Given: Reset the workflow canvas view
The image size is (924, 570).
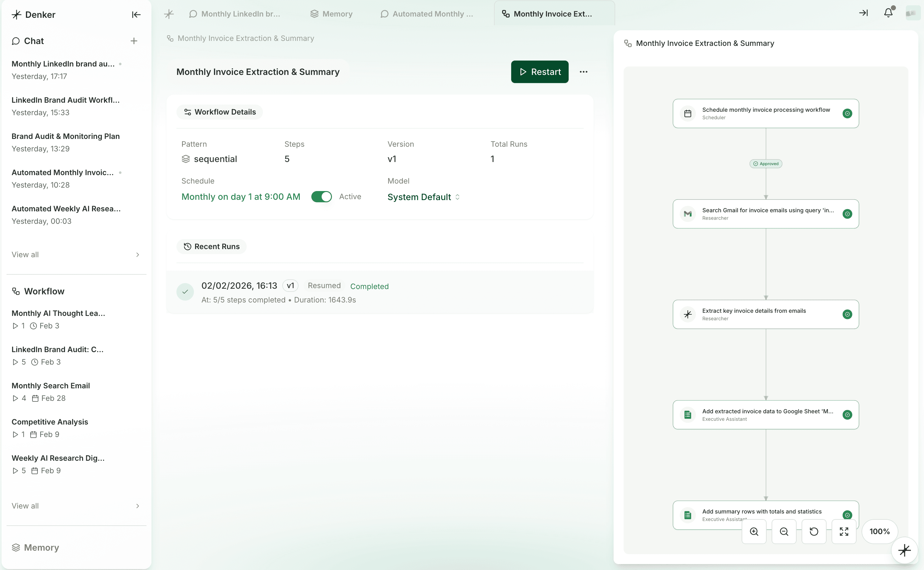Looking at the screenshot, I should [x=814, y=532].
